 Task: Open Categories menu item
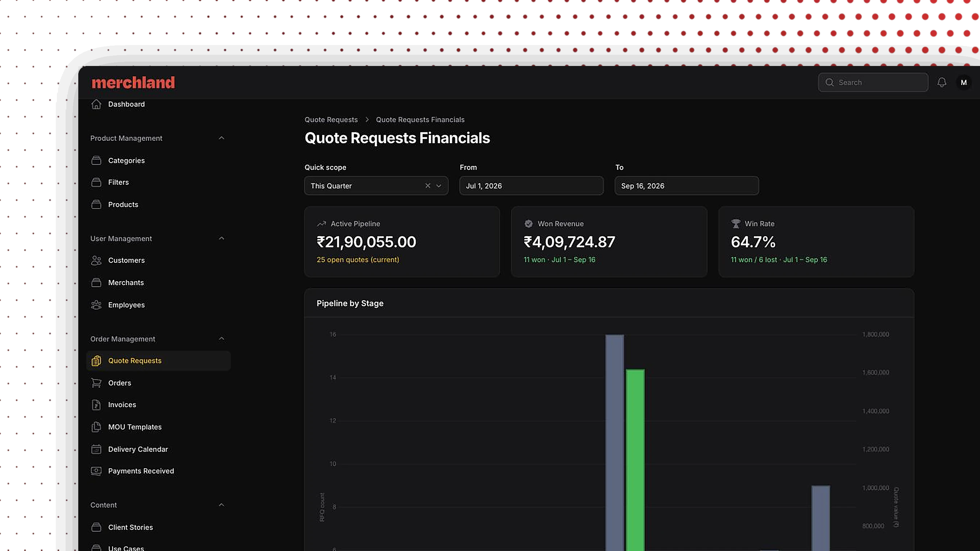click(x=126, y=161)
